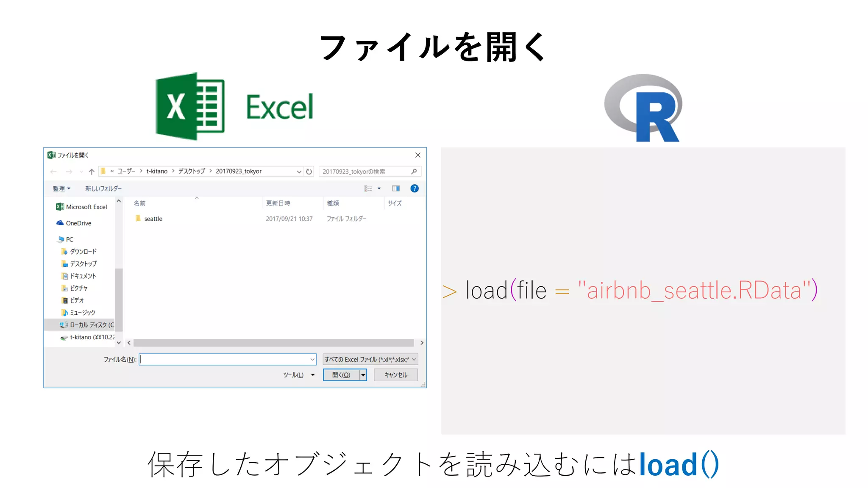The width and height of the screenshot is (868, 488).
Task: Select the t-kitano network drive
Action: coord(87,337)
